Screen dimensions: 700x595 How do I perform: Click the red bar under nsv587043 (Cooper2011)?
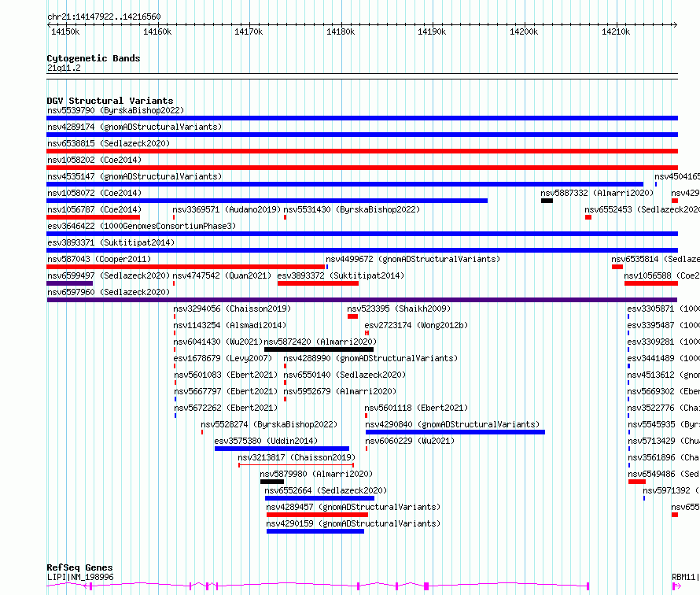tap(186, 267)
